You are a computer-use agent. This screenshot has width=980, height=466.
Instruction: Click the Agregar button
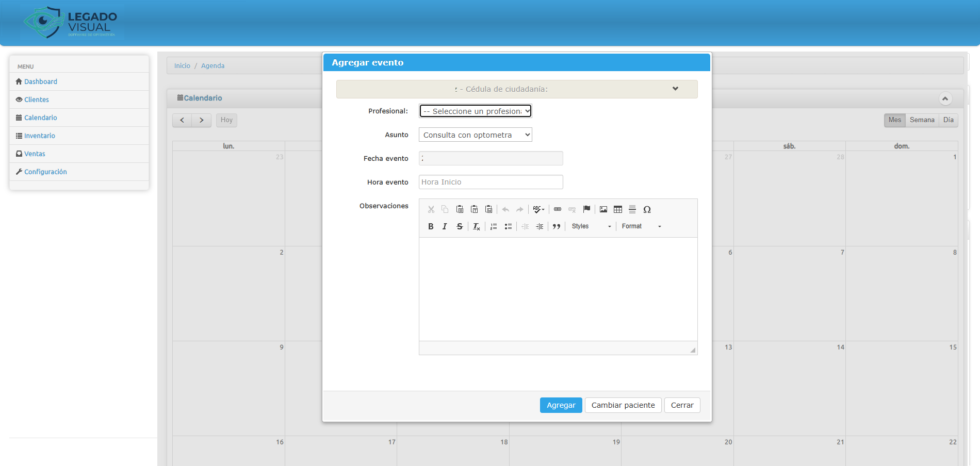click(x=561, y=405)
